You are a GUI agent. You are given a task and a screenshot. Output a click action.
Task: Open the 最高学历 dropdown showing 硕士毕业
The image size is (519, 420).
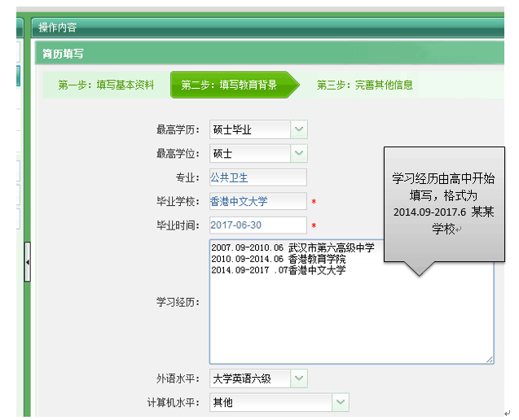tap(298, 129)
